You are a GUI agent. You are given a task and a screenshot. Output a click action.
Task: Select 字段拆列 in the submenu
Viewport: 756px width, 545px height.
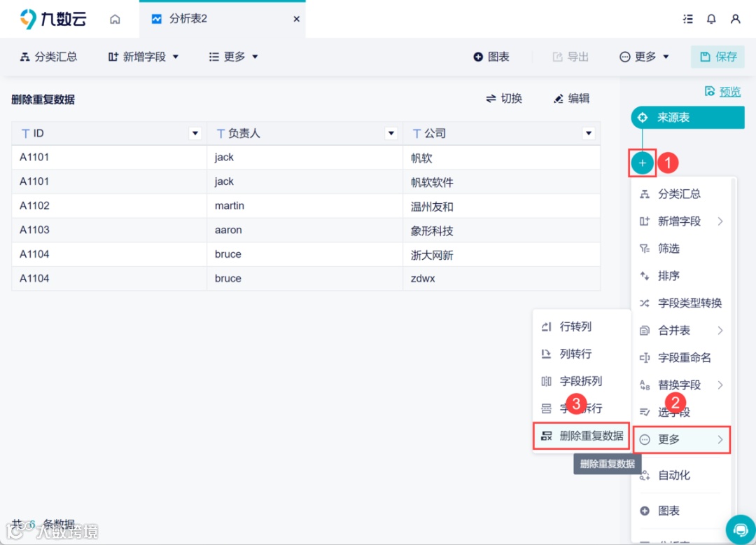click(582, 381)
